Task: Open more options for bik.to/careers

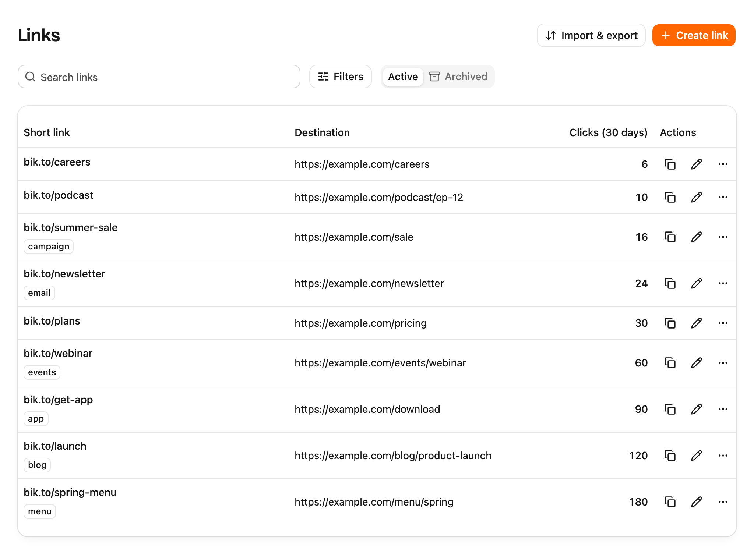Action: tap(723, 164)
